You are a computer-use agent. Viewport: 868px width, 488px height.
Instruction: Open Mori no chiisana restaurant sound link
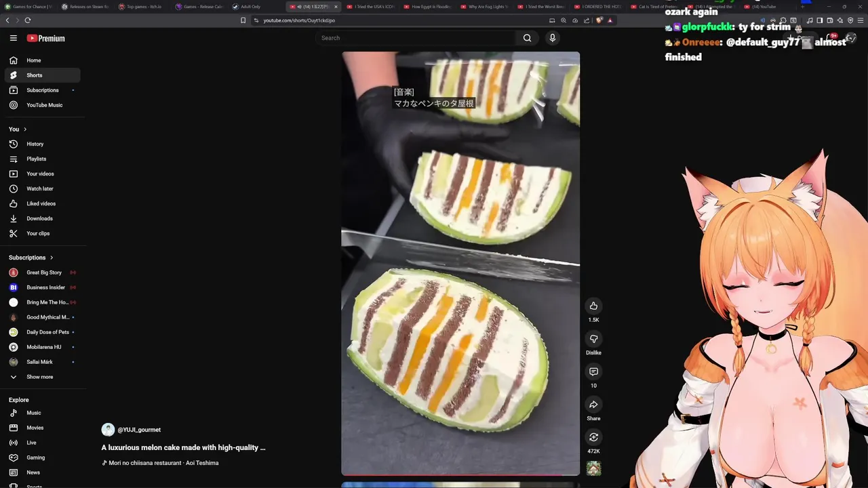[x=160, y=463]
